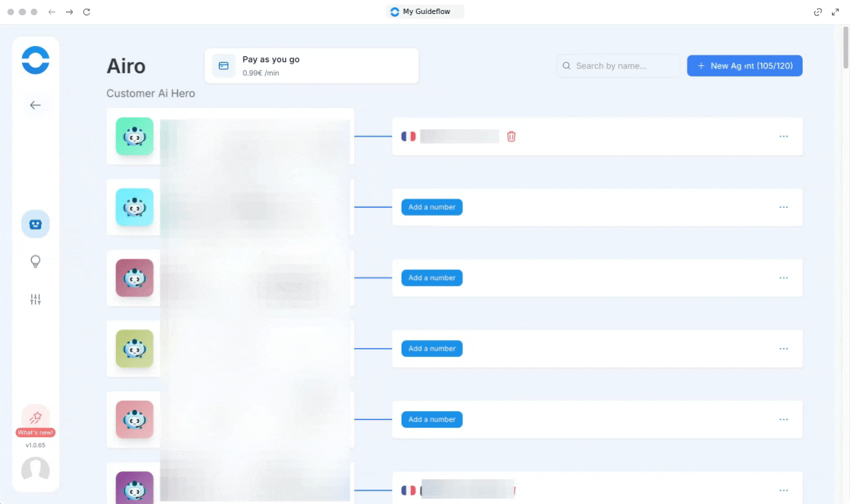Select the green robot agent avatar
The width and height of the screenshot is (850, 504).
[x=135, y=137]
